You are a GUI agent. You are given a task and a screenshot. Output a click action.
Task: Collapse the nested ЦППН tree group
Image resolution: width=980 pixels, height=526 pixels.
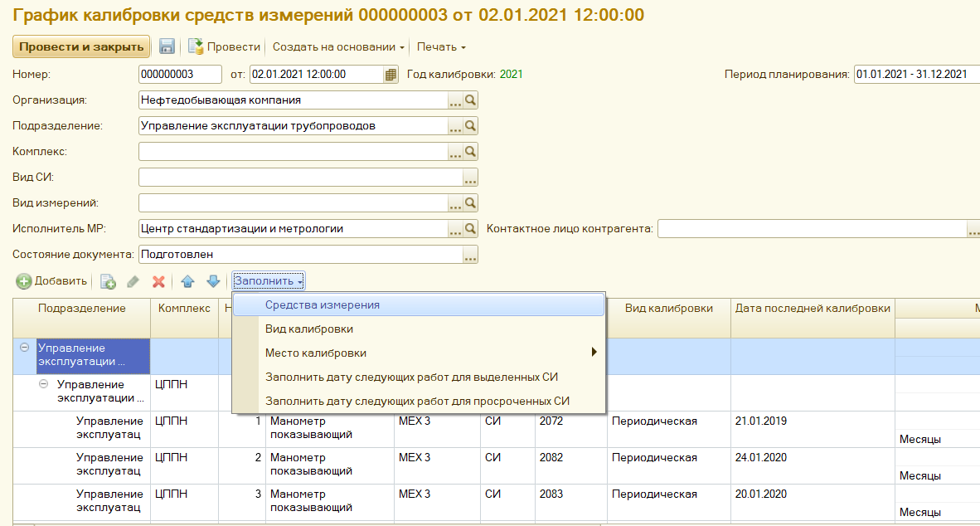pos(44,385)
